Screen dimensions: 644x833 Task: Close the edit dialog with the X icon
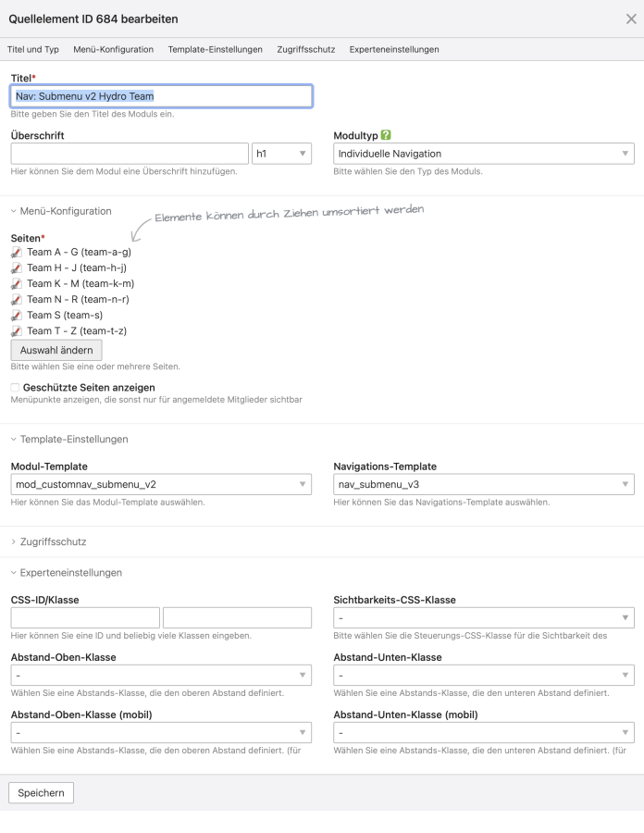(x=631, y=19)
